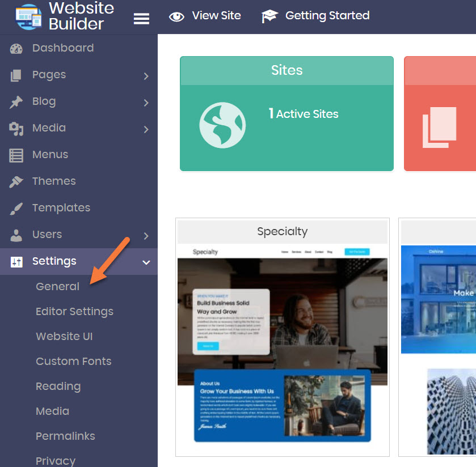Click the View Site link
476x467 pixels.
pos(216,16)
